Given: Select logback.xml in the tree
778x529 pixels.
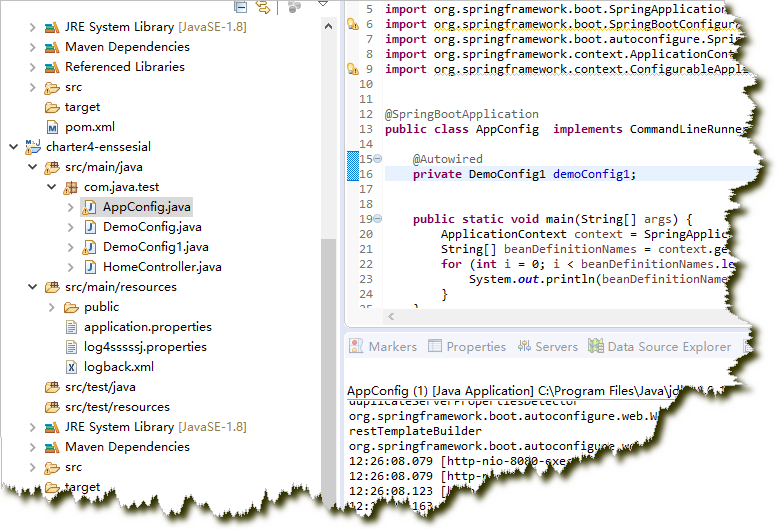Looking at the screenshot, I should 119,367.
